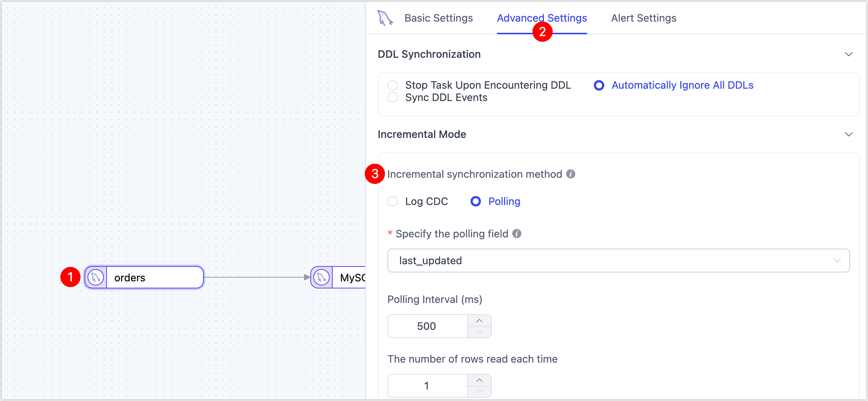
Task: Increase number of rows read each time
Action: point(479,381)
